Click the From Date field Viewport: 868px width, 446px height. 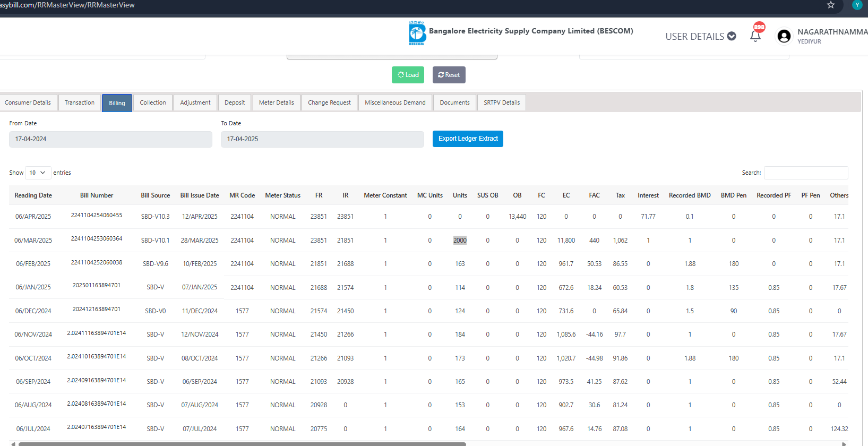coord(110,139)
